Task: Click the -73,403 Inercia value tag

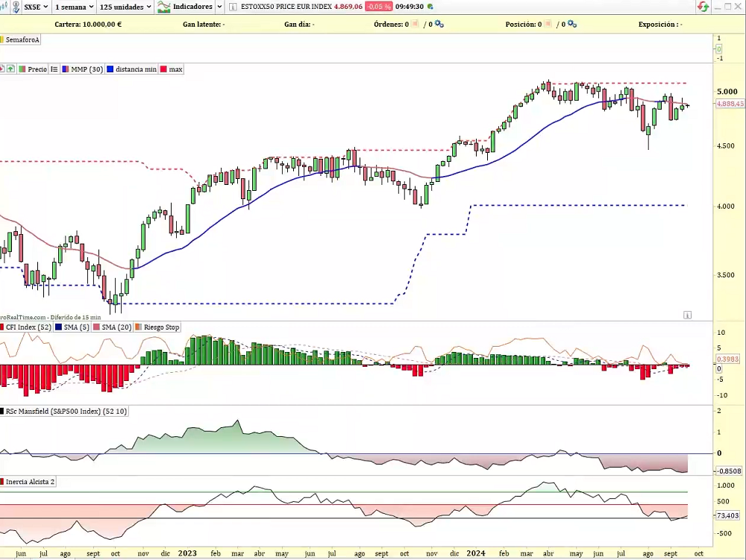Action: click(727, 515)
